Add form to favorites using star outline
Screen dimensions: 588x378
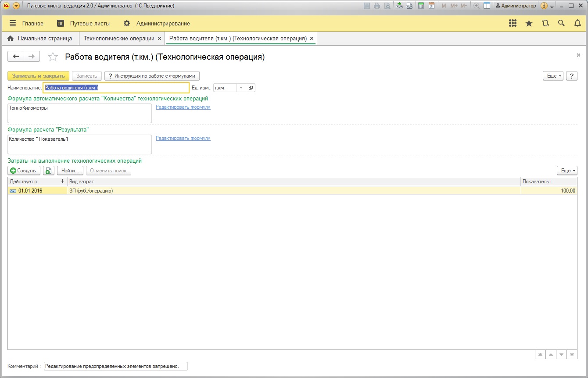pos(53,57)
